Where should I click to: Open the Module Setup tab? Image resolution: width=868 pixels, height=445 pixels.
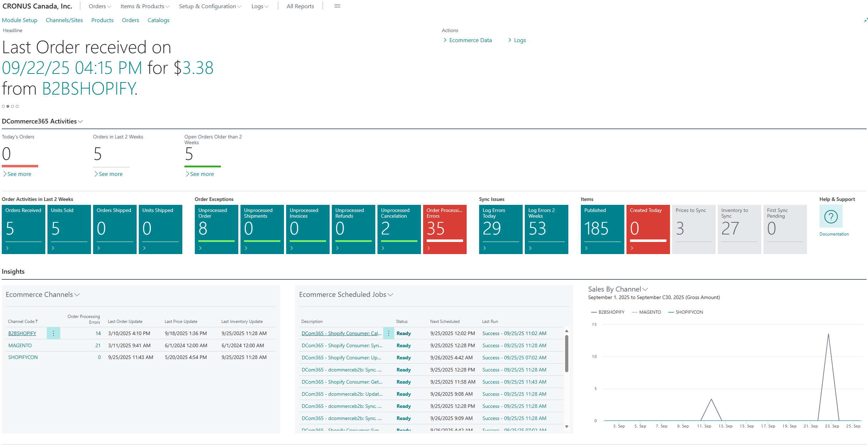20,20
